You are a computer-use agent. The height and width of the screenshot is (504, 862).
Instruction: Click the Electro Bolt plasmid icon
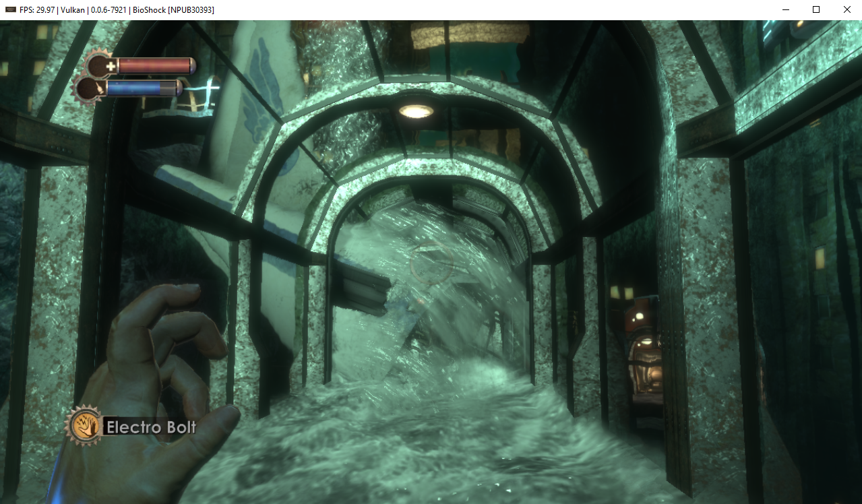click(84, 425)
